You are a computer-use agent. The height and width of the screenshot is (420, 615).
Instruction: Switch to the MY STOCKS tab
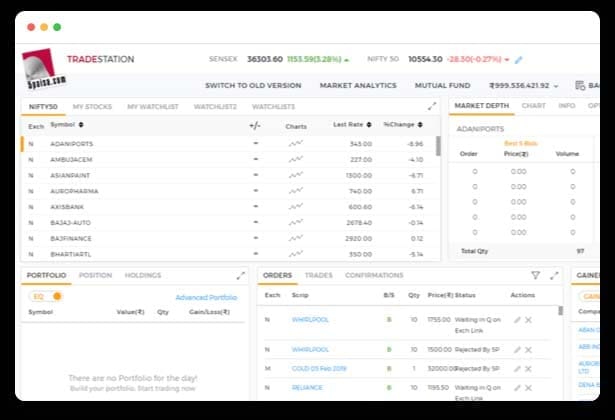(x=92, y=107)
